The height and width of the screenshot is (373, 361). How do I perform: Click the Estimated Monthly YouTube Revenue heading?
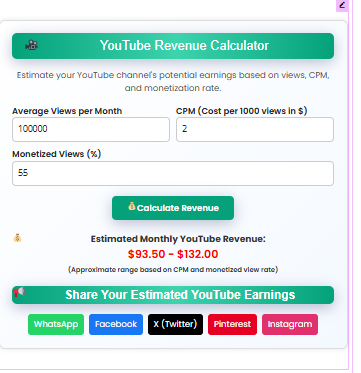(178, 239)
